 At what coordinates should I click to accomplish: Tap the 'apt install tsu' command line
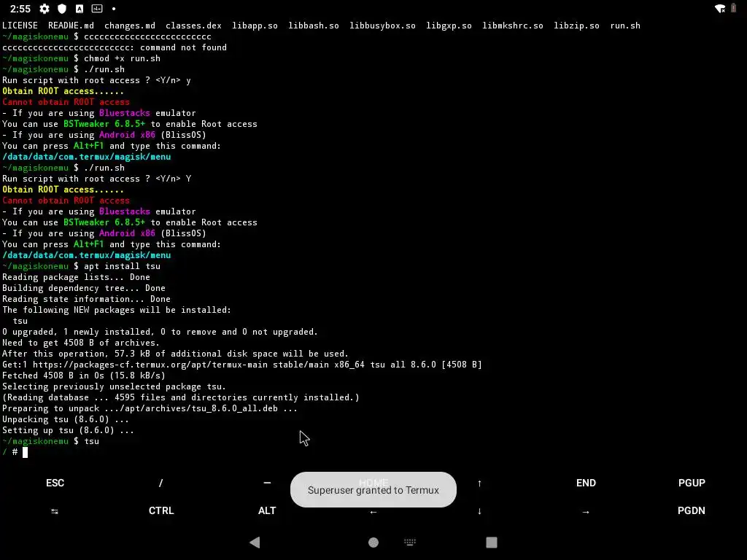pos(81,266)
